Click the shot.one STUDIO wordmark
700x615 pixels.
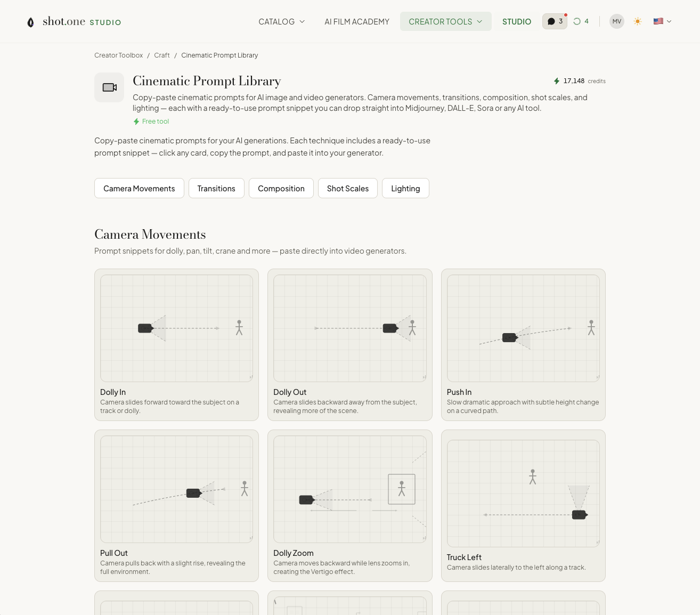pos(82,22)
